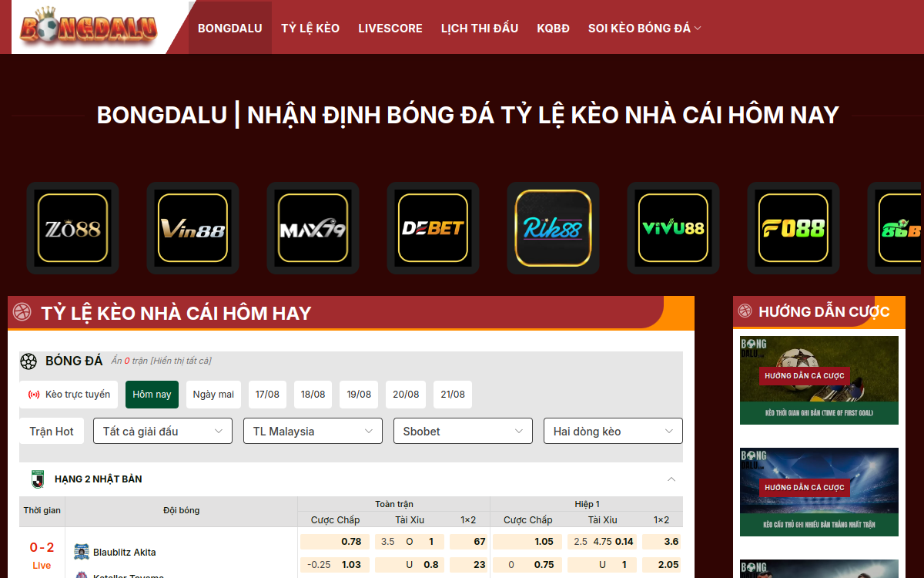Screen dimensions: 924x578
Task: Open first Hướng dẫn cá cược thumbnail
Action: pyautogui.click(x=819, y=380)
